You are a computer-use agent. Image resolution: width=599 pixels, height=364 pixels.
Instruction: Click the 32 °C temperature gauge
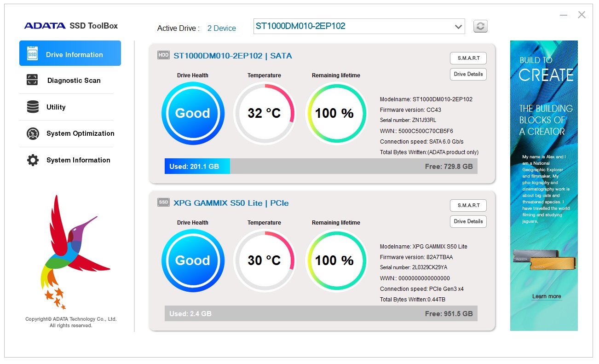tap(264, 113)
